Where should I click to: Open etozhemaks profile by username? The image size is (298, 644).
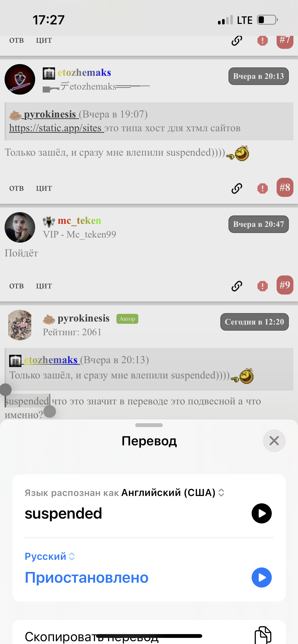(84, 72)
